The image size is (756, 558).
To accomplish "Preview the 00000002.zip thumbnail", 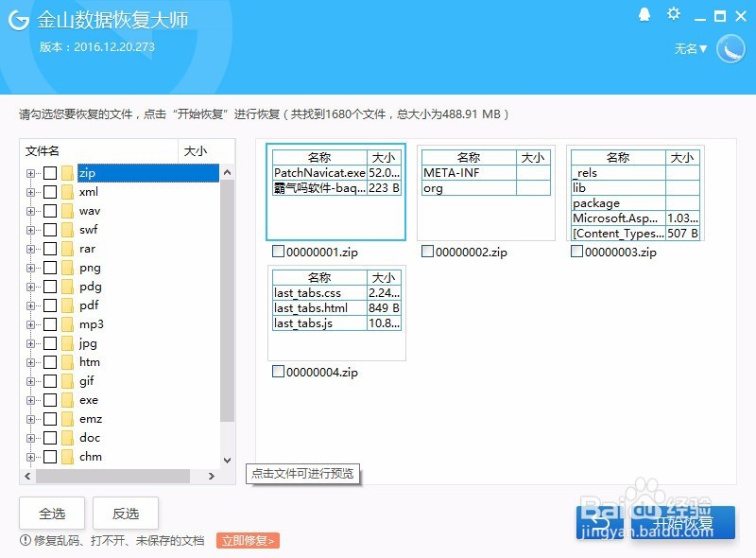I will pos(486,192).
